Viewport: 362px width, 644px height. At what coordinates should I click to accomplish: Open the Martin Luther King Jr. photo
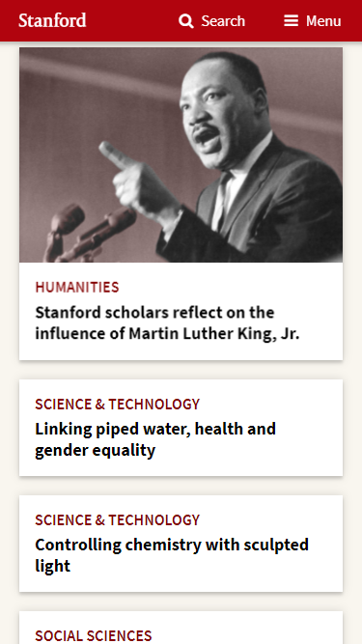pos(181,154)
